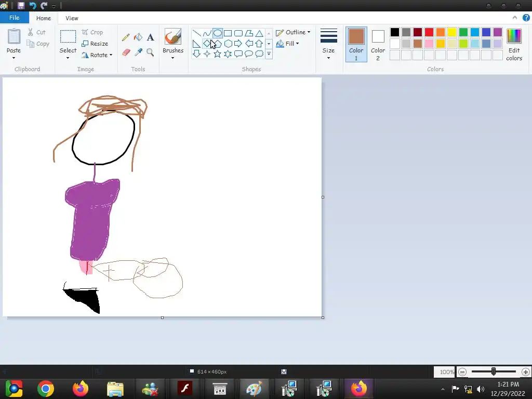Click the Redo arrow in title bar
Viewport: 532px width, 399px height.
pos(44,5)
